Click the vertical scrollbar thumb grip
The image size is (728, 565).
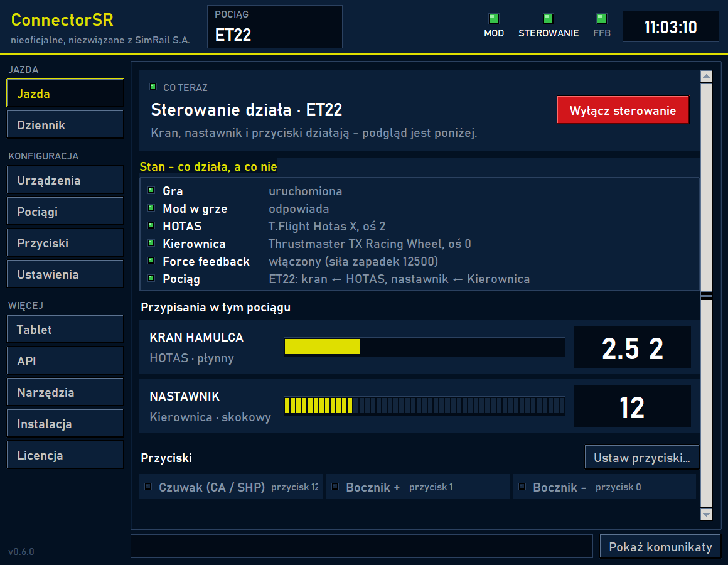coord(706,295)
